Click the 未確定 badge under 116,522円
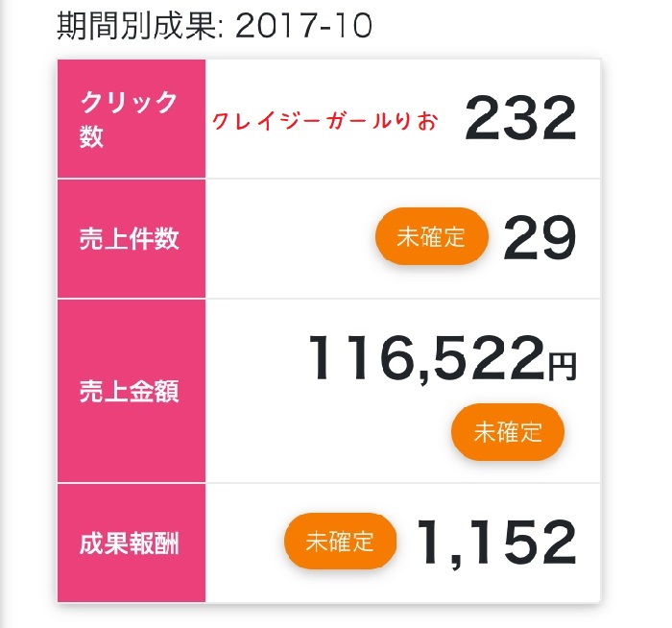The width and height of the screenshot is (672, 628). pyautogui.click(x=508, y=432)
